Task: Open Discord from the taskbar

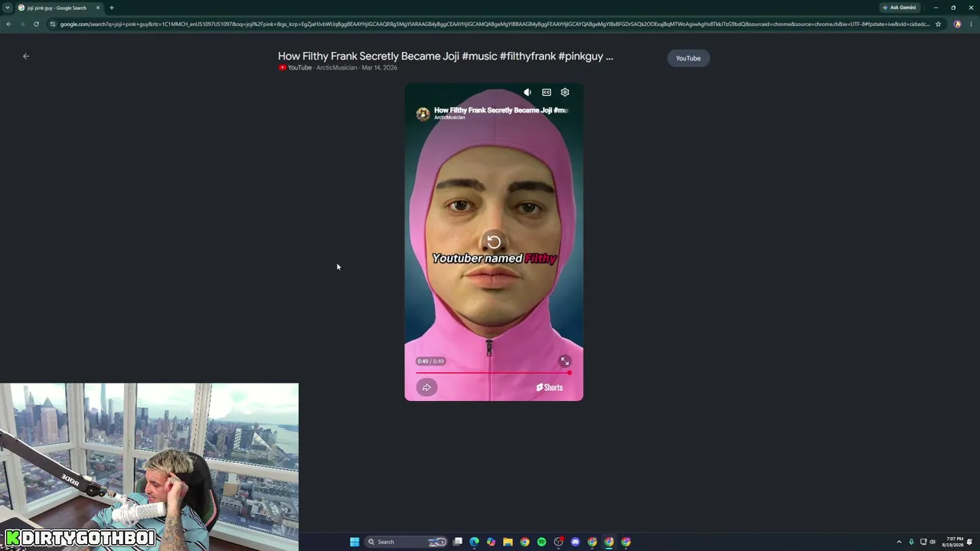Action: coord(575,542)
